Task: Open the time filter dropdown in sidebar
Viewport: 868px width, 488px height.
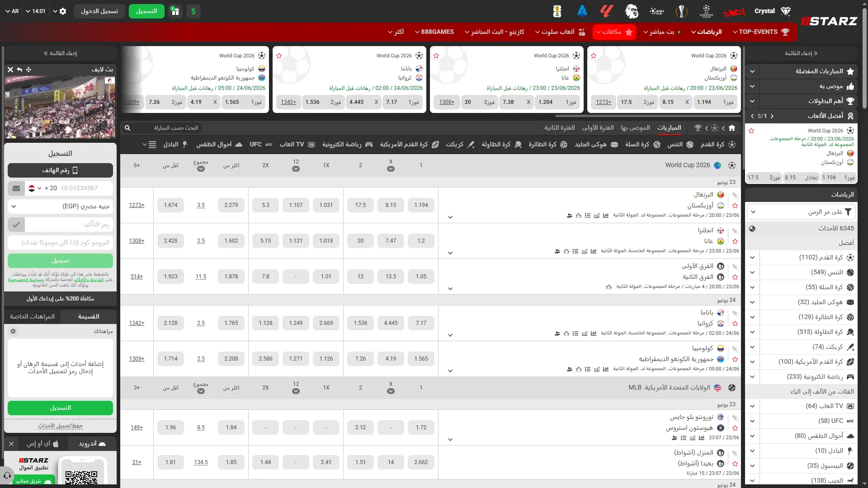Action: pos(801,212)
